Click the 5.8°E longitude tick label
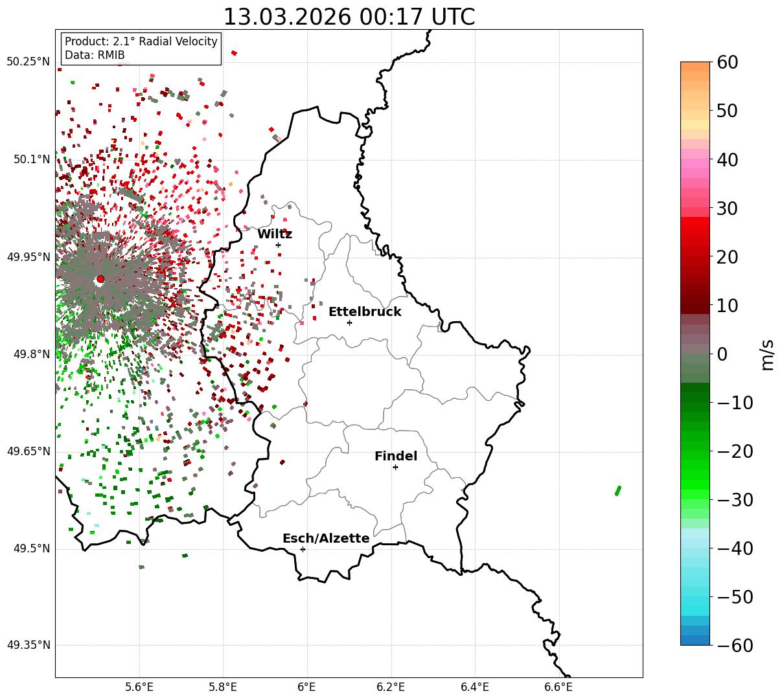782x700 pixels. click(224, 687)
